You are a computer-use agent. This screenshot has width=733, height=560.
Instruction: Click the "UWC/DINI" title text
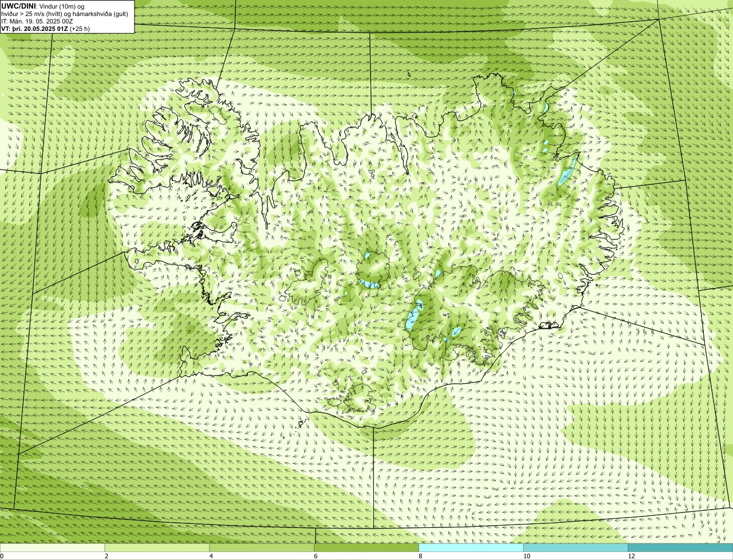coord(19,6)
